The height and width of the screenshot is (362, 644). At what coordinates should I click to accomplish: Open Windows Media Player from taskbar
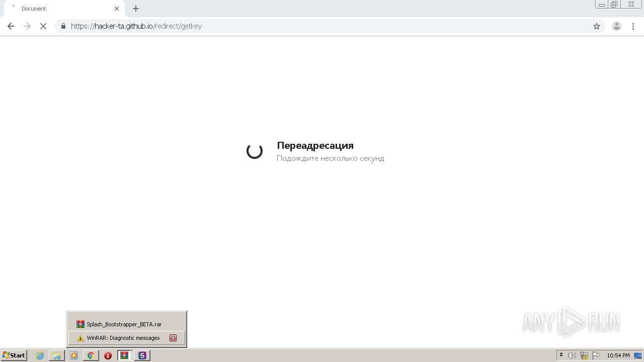[74, 355]
